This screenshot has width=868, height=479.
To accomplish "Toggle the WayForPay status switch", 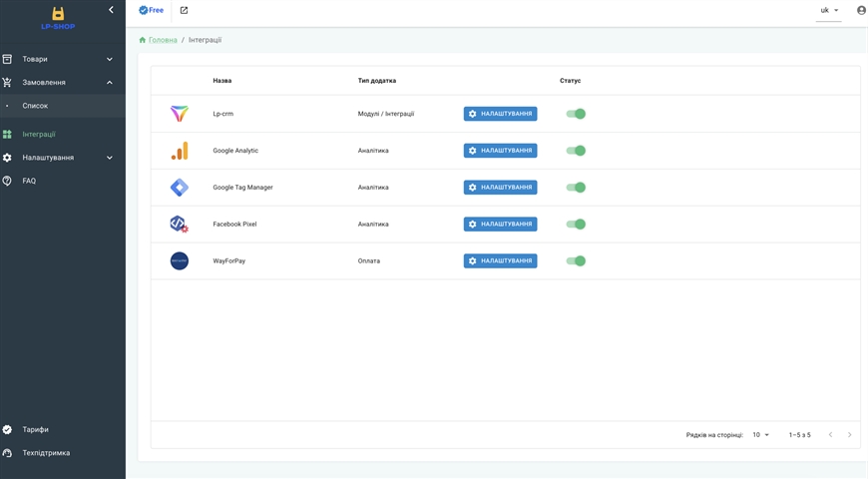I will click(576, 261).
